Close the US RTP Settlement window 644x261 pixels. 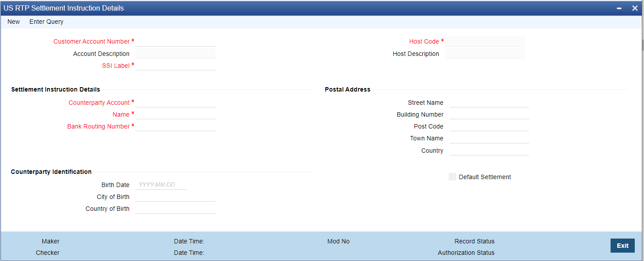coord(635,8)
